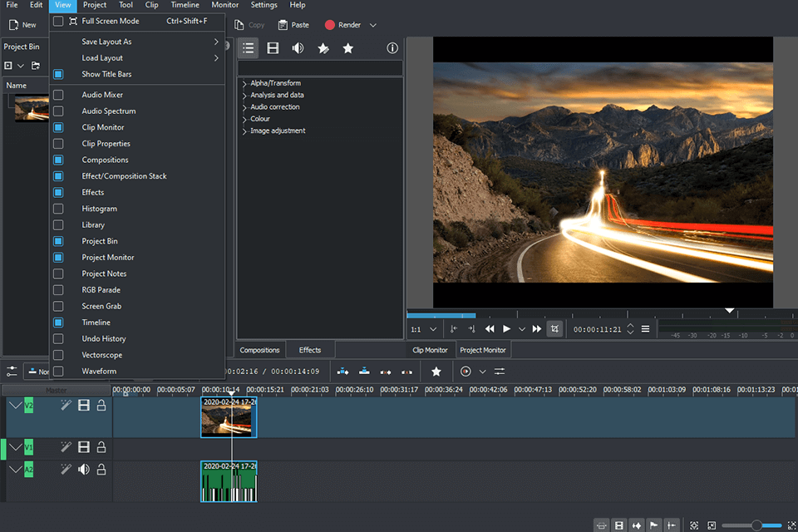Expand the Alpha/Transform effects category
The image size is (798, 532).
click(x=244, y=84)
